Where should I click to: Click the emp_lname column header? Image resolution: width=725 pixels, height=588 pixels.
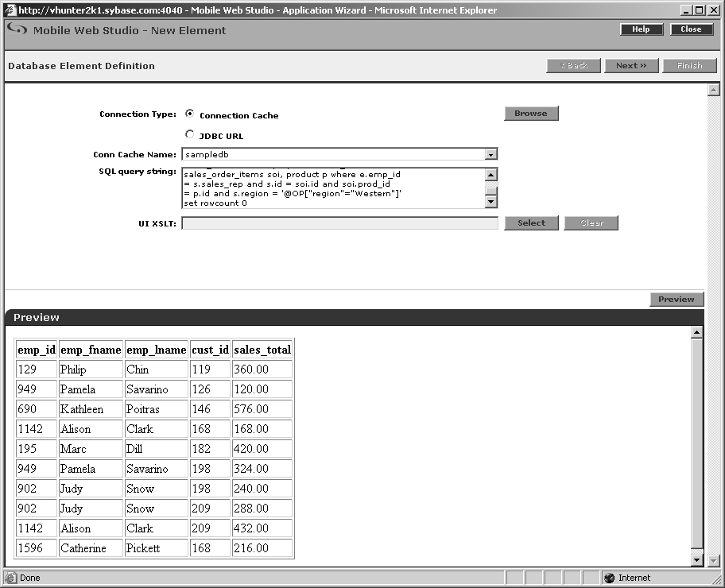coord(157,350)
